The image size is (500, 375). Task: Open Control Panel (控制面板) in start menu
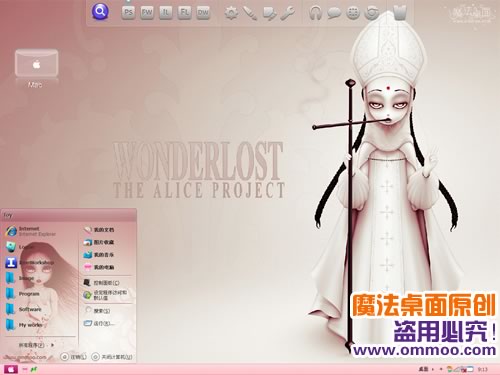101,283
